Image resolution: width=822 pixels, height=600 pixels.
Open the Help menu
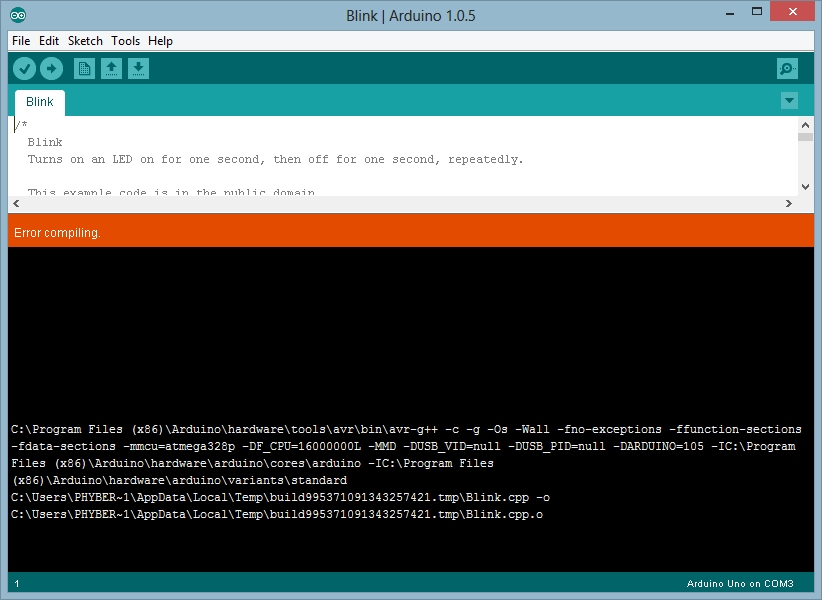click(160, 41)
